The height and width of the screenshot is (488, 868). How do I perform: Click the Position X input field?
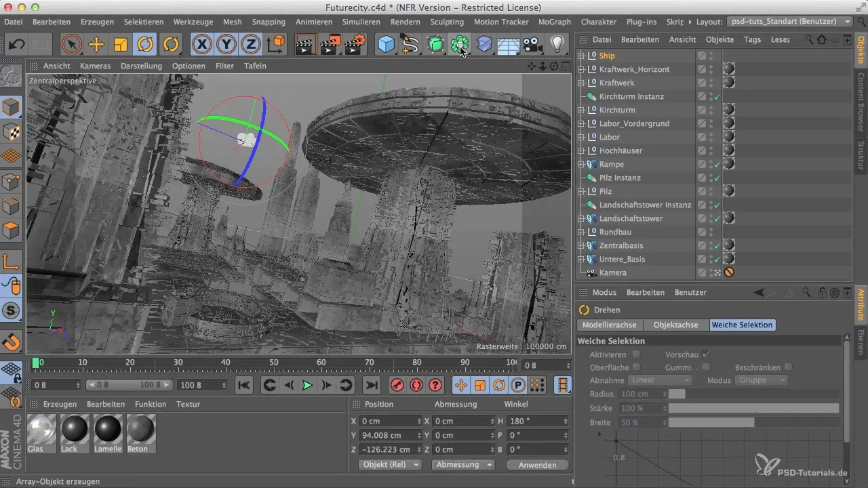click(x=390, y=421)
